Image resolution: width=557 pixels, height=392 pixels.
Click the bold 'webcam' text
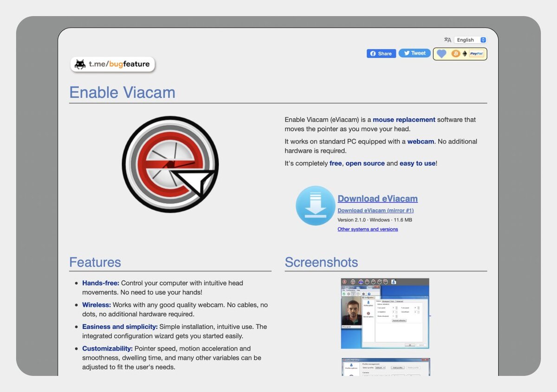(x=421, y=141)
